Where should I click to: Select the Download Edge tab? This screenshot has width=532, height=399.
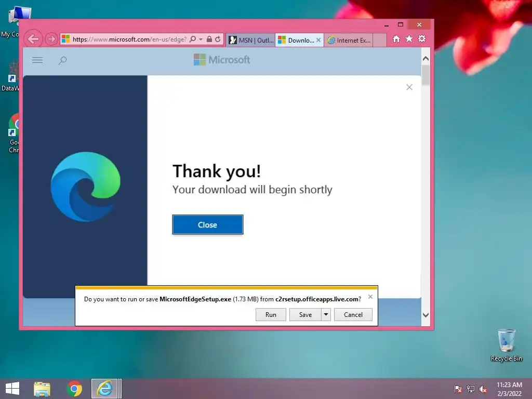pos(296,40)
